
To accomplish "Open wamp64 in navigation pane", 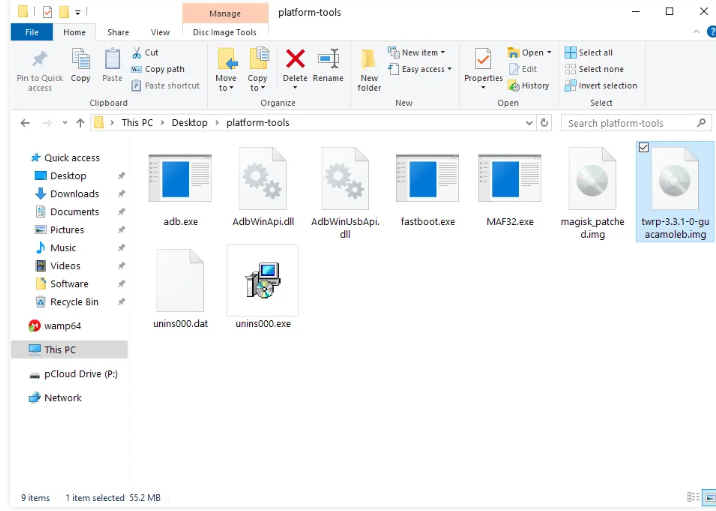I will (x=62, y=326).
